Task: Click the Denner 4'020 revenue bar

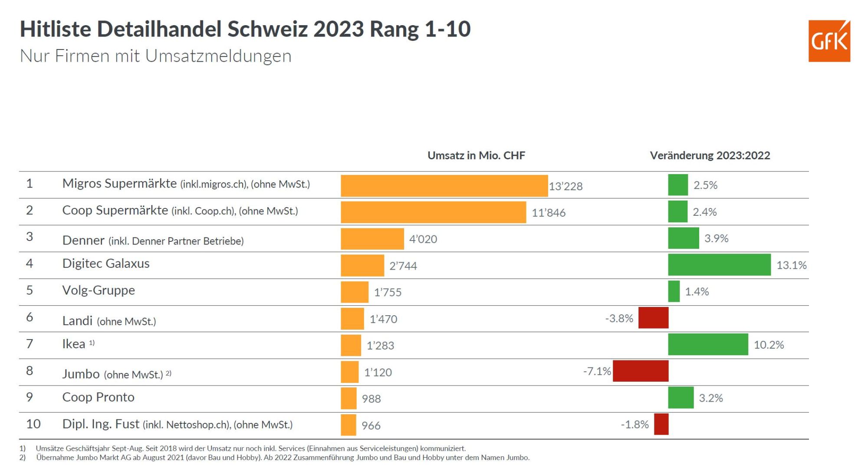Action: point(372,239)
